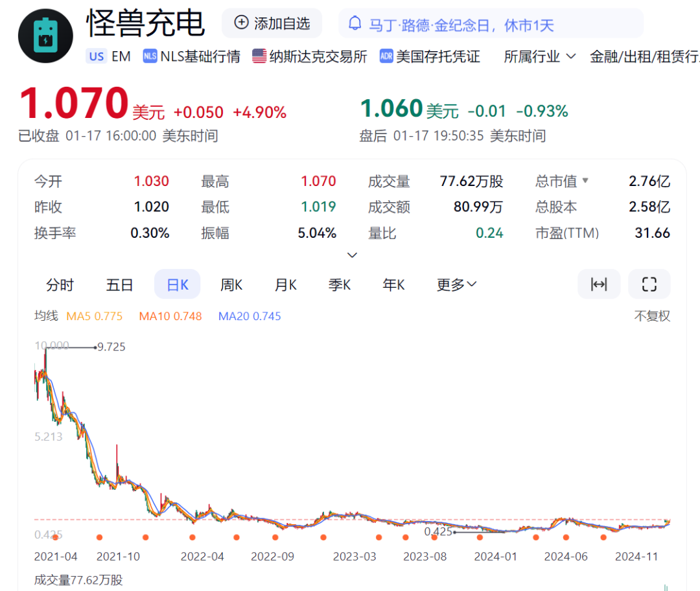The height and width of the screenshot is (591, 700).
Task: Select the 月K chart tab
Action: [285, 284]
